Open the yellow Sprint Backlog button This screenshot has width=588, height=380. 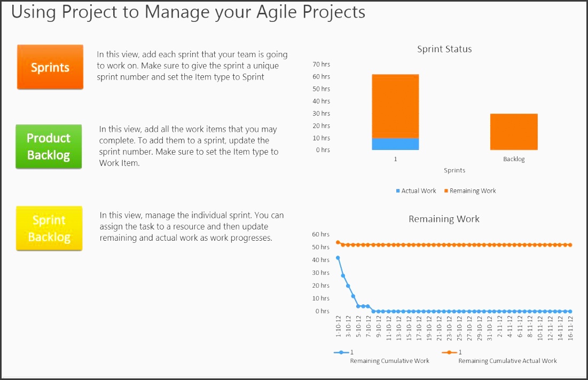(x=49, y=228)
